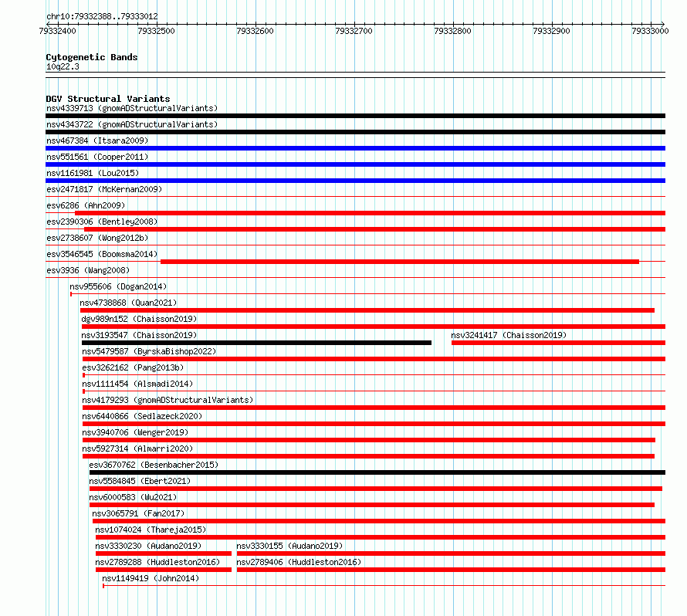The height and width of the screenshot is (616, 687).
Task: Click variant nsv6000583 (Wu2021) label
Action: [133, 497]
